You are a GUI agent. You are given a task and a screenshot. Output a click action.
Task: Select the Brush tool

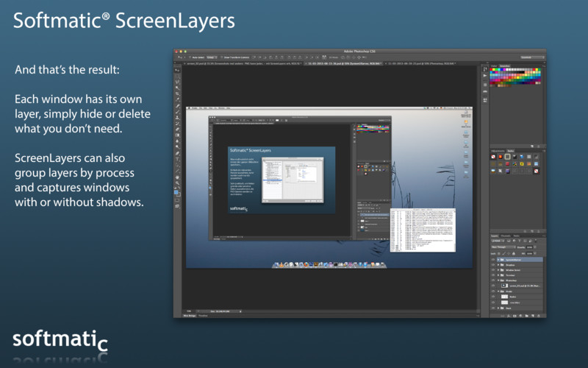(x=177, y=111)
